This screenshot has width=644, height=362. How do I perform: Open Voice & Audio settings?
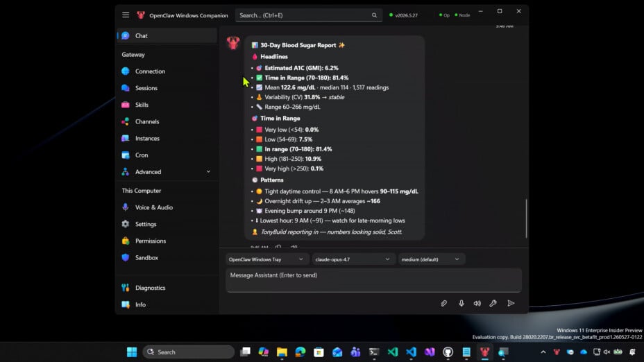coord(167,207)
